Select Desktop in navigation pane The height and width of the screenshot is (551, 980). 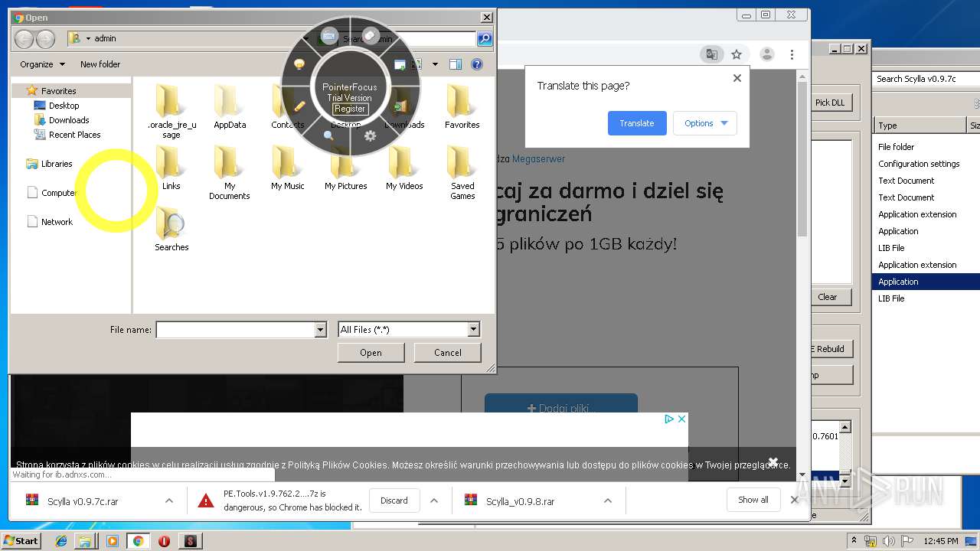click(x=64, y=106)
